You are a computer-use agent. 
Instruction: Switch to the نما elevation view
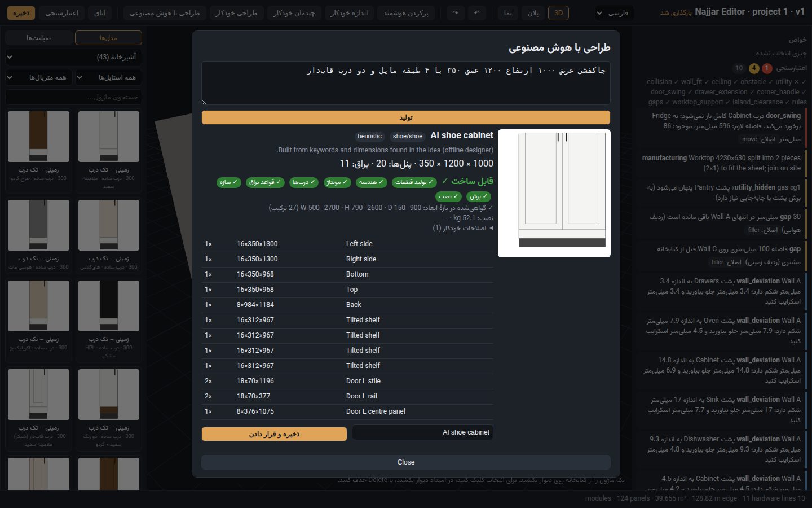508,13
